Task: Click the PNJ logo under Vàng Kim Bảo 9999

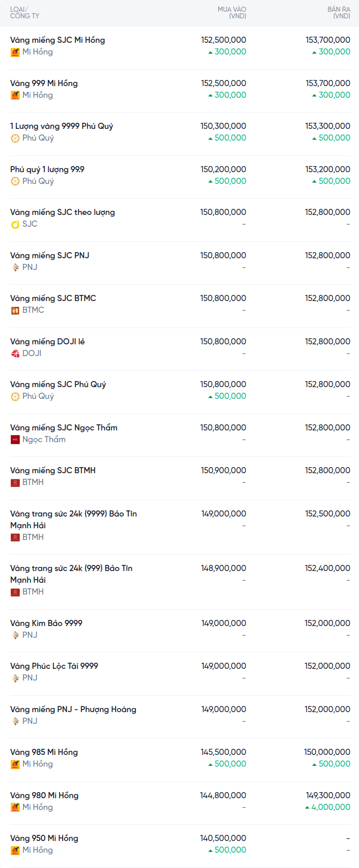Action: coord(15,635)
